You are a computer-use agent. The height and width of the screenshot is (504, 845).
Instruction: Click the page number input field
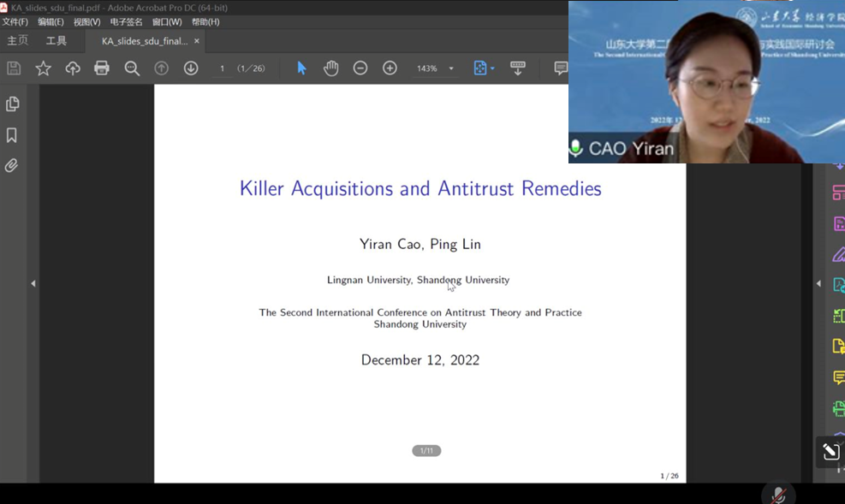click(222, 68)
